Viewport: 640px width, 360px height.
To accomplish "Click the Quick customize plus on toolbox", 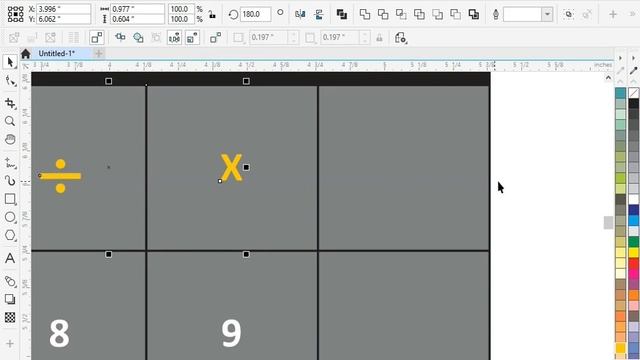I will coord(10,344).
